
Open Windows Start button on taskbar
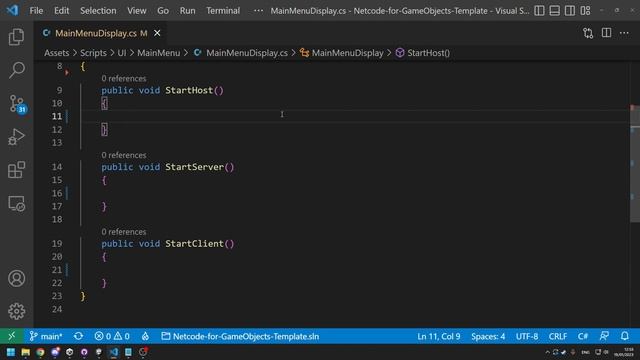point(11,352)
